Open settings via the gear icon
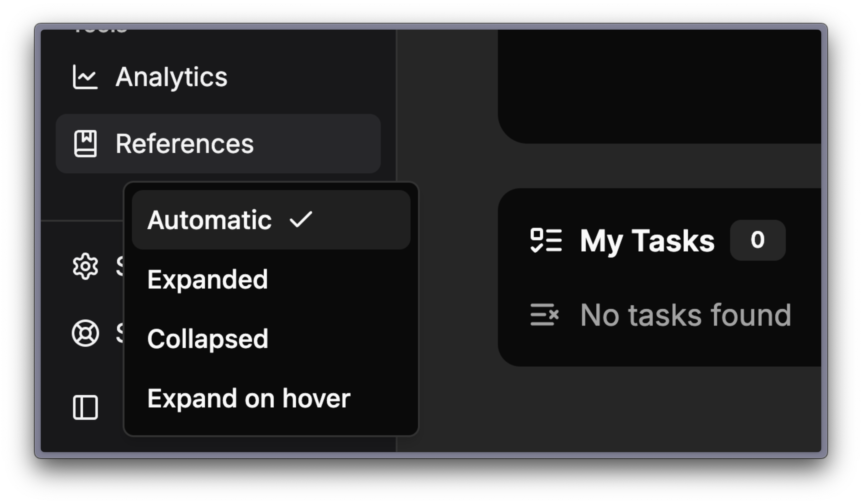862x504 pixels. click(x=85, y=266)
